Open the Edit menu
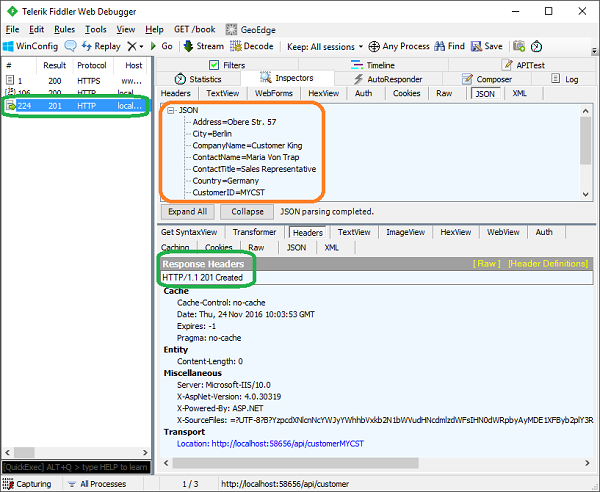The width and height of the screenshot is (600, 492). 36,29
